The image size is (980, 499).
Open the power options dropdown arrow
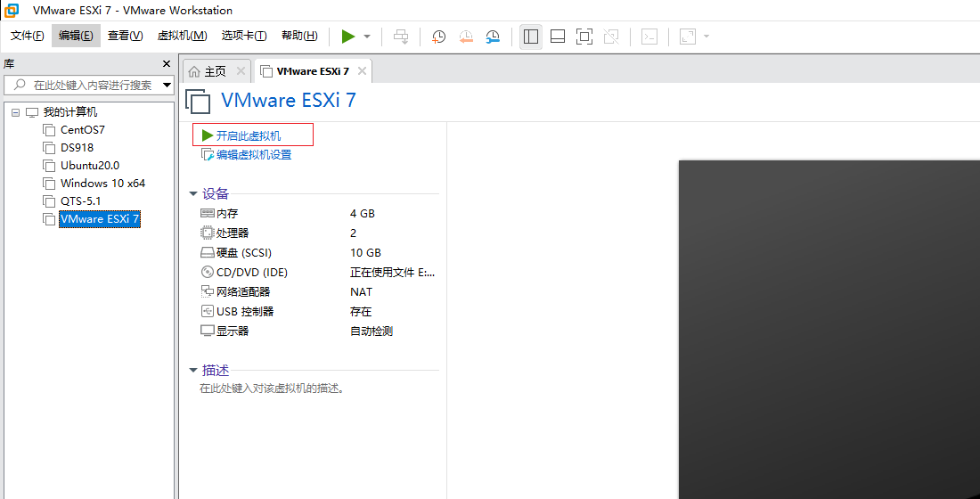(x=367, y=37)
